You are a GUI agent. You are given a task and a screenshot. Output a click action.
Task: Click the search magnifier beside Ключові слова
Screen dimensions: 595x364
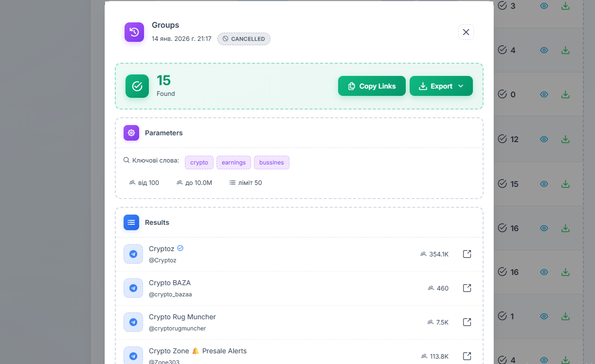(127, 160)
